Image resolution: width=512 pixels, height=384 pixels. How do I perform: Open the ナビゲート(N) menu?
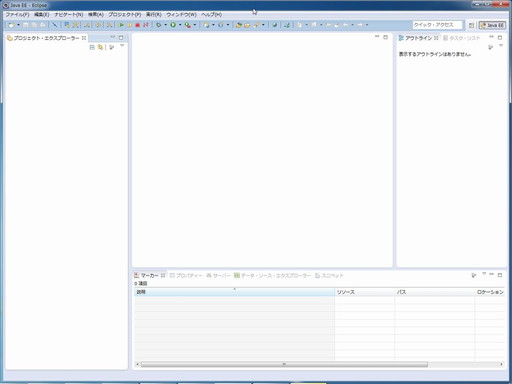coord(69,15)
